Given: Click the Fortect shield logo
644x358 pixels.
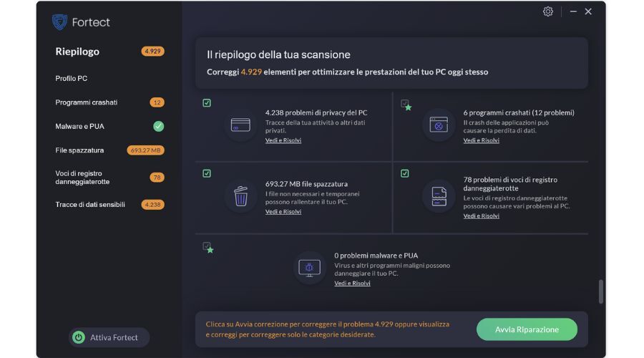Looking at the screenshot, I should click(59, 21).
